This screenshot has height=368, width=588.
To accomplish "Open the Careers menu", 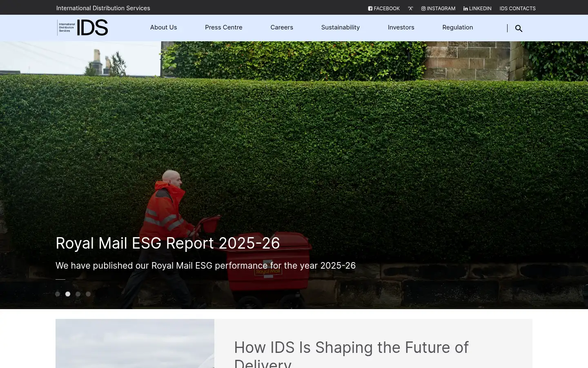I will pos(282,27).
